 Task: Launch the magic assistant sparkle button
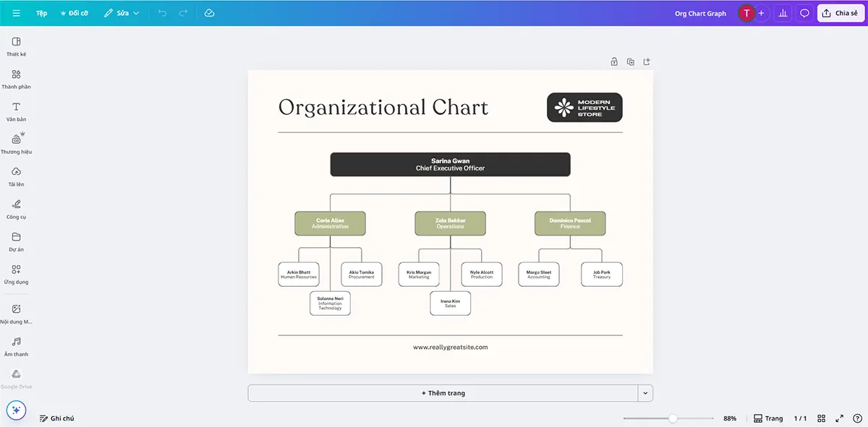(x=17, y=410)
